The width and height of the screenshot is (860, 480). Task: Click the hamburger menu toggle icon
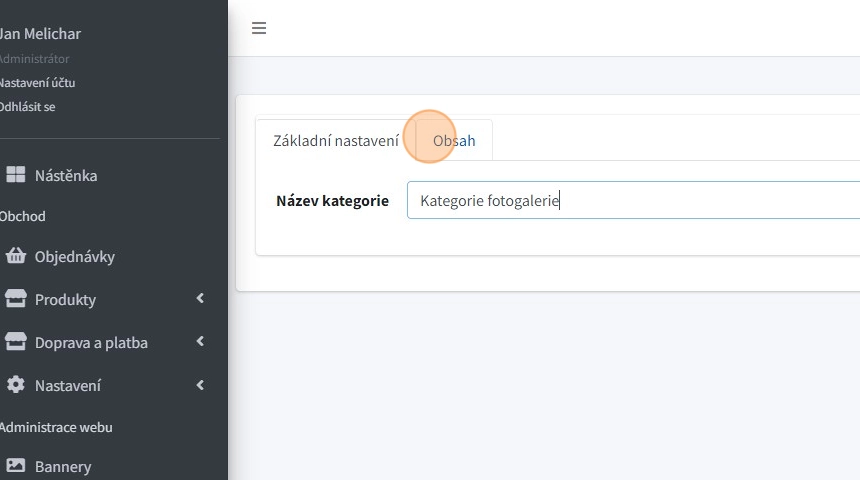pyautogui.click(x=259, y=28)
